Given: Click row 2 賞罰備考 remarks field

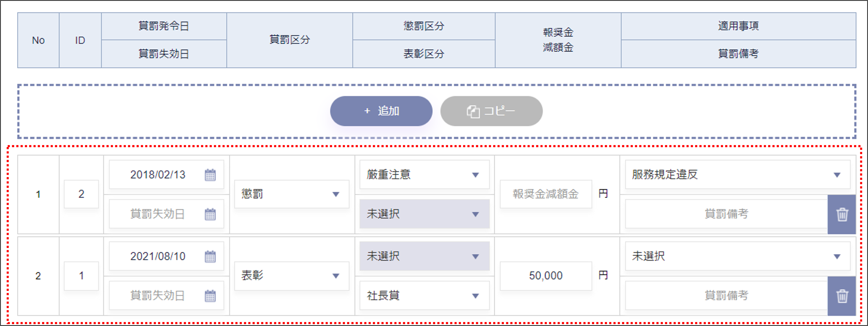Looking at the screenshot, I should [726, 296].
